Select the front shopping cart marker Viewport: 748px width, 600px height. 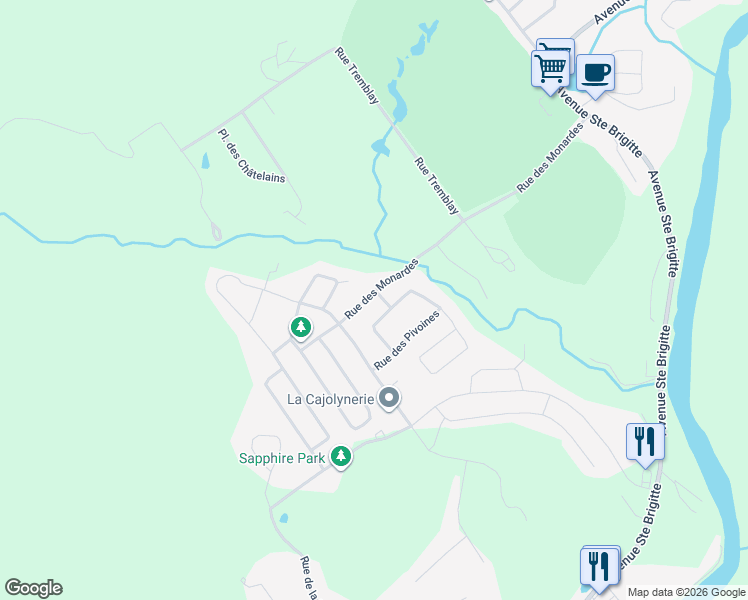(551, 72)
